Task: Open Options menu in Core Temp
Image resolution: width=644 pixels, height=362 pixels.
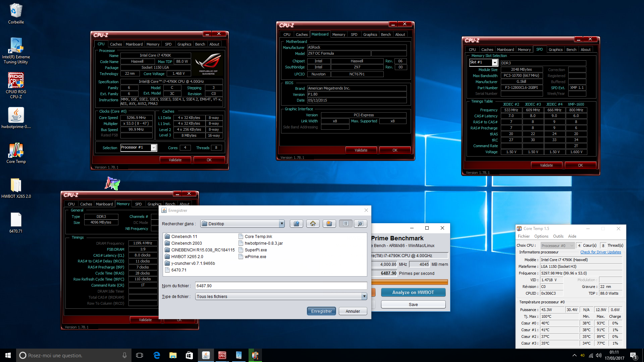Action: click(x=541, y=236)
